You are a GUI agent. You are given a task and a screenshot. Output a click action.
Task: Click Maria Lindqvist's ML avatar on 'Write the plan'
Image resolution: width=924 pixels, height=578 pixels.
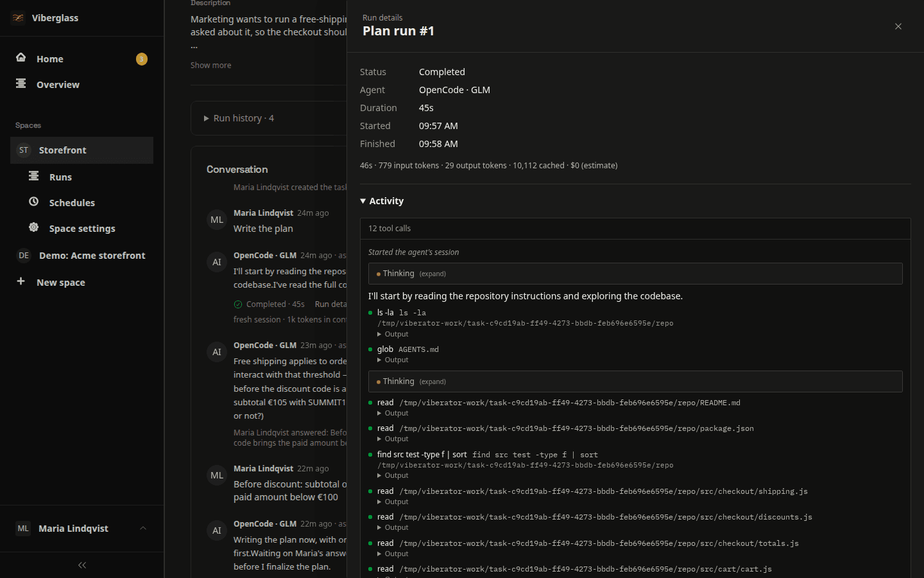tap(217, 220)
